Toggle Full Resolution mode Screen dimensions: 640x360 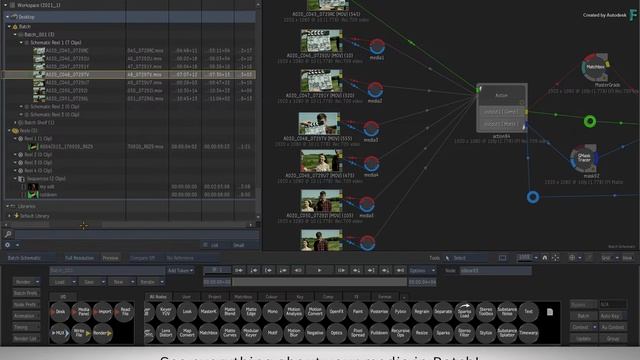tap(79, 258)
